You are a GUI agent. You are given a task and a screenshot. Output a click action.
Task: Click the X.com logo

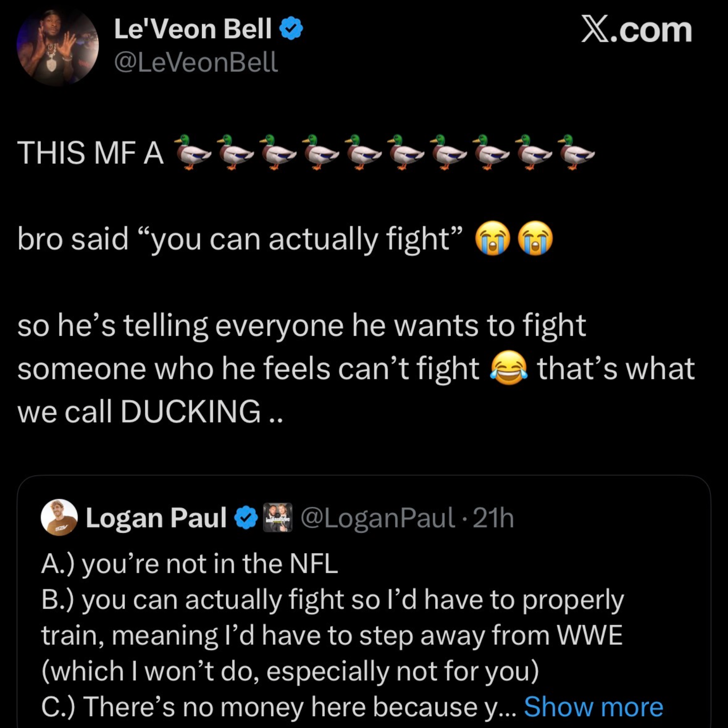click(636, 30)
